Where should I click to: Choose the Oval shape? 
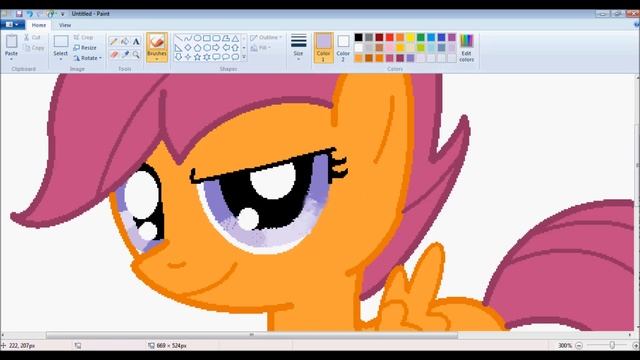pyautogui.click(x=197, y=38)
